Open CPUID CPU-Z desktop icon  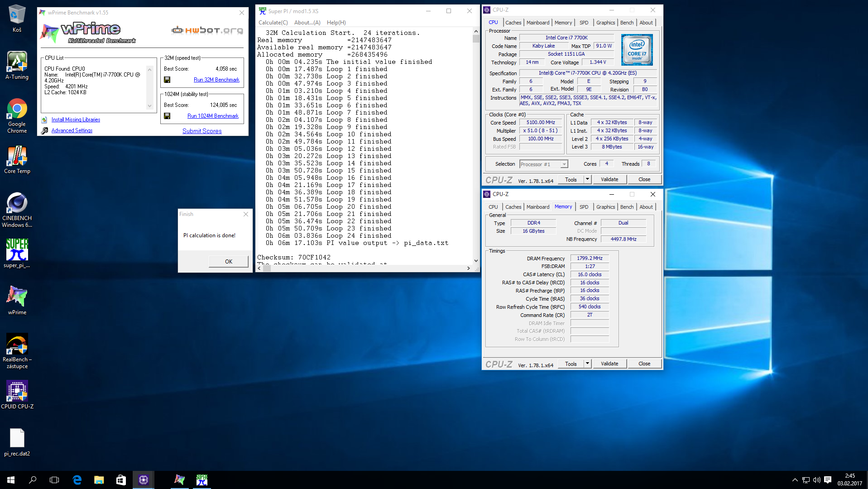coord(17,395)
